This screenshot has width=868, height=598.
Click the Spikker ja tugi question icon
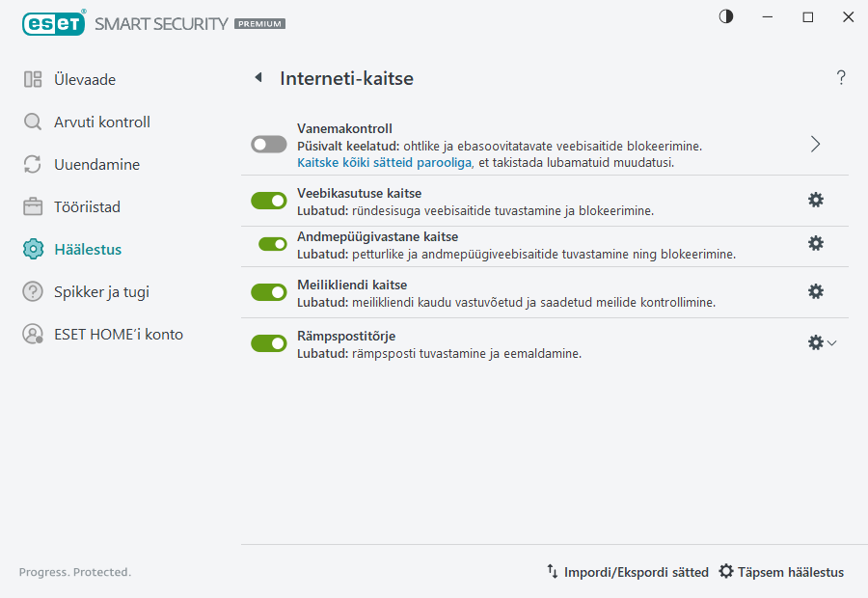tap(33, 291)
